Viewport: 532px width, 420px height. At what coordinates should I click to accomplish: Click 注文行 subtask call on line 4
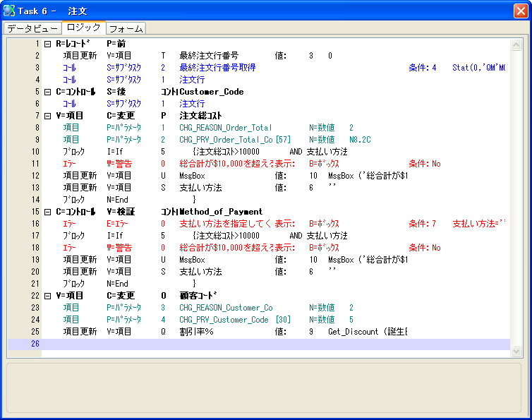(259, 80)
